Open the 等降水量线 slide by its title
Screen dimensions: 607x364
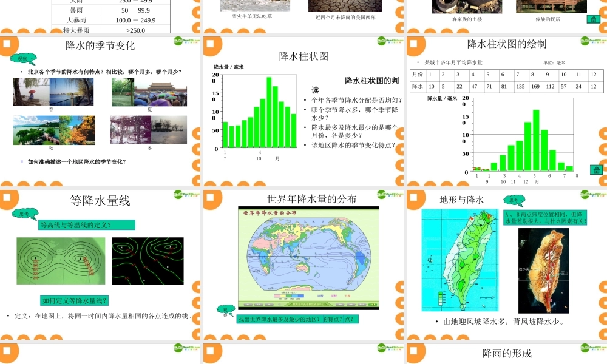100,200
